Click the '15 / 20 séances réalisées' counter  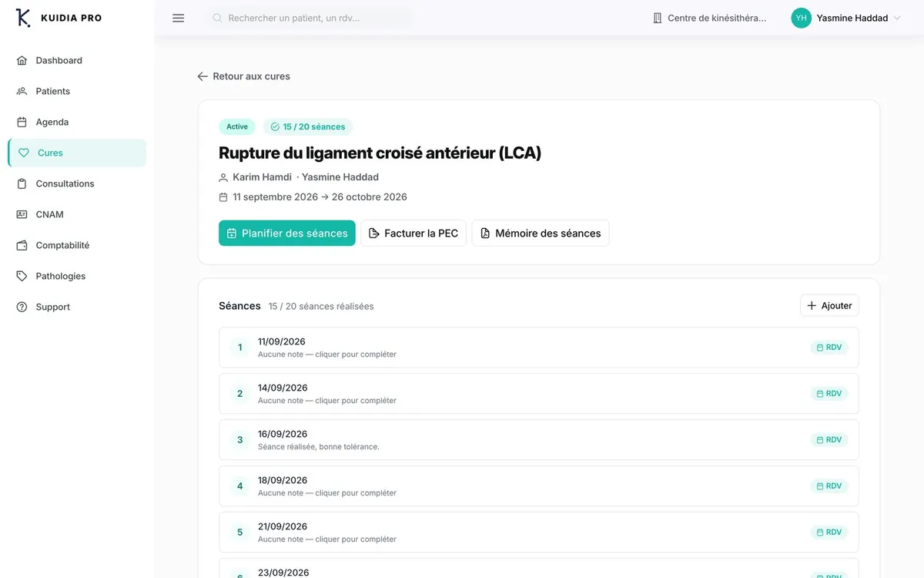(x=321, y=306)
